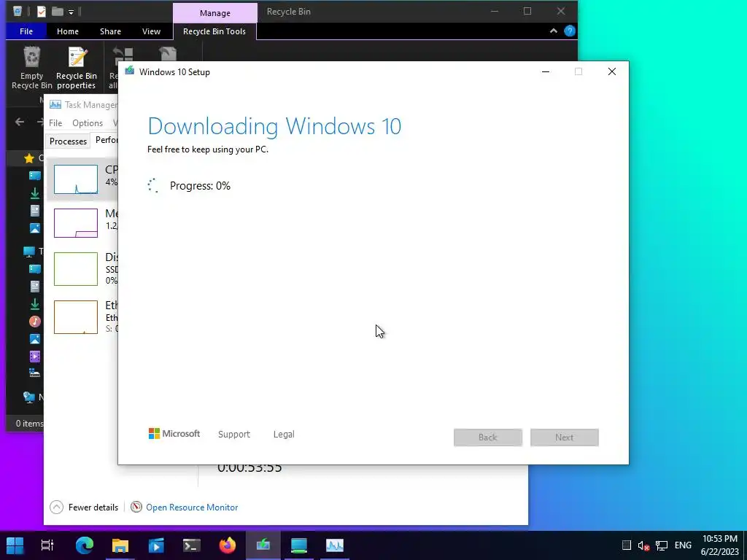Viewport: 747px width, 560px height.
Task: Click the Next button in Setup
Action: [x=564, y=437]
